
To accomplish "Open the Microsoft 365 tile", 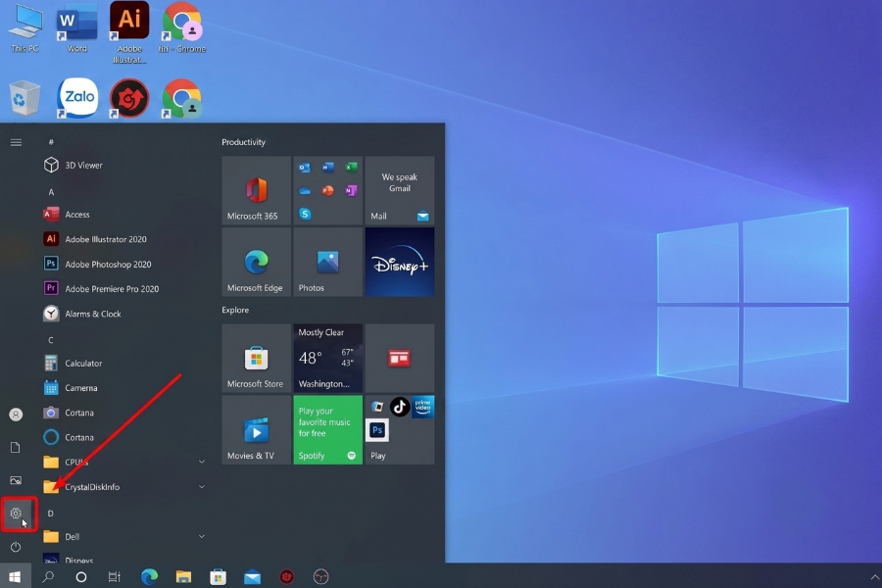I will point(257,191).
